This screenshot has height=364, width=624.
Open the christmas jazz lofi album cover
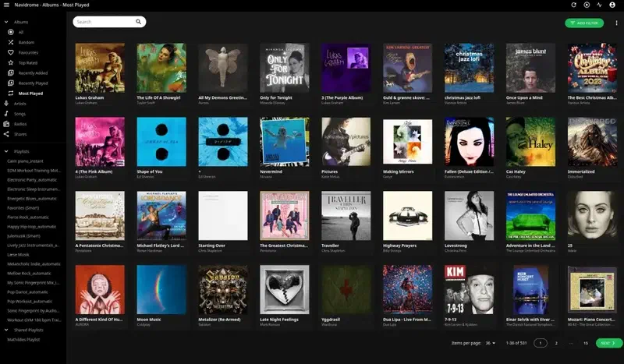[470, 68]
